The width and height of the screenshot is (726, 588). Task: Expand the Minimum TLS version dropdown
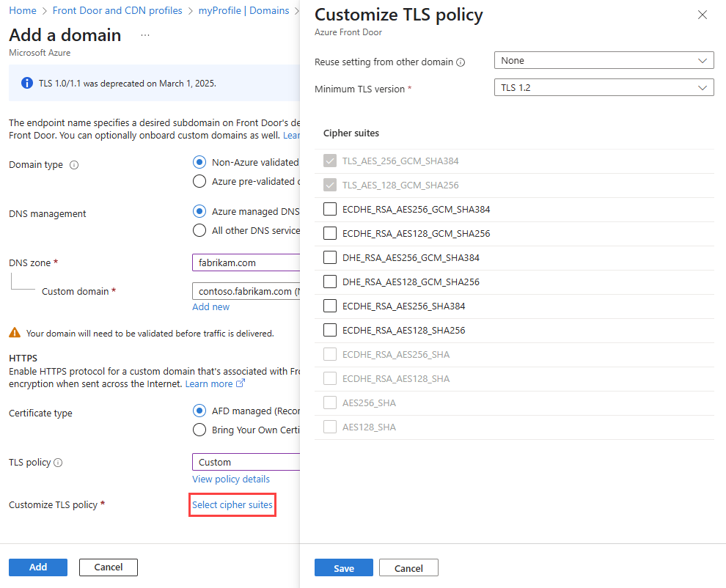604,88
